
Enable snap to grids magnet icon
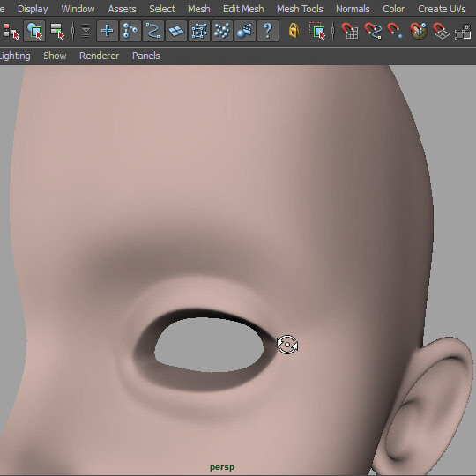point(349,31)
